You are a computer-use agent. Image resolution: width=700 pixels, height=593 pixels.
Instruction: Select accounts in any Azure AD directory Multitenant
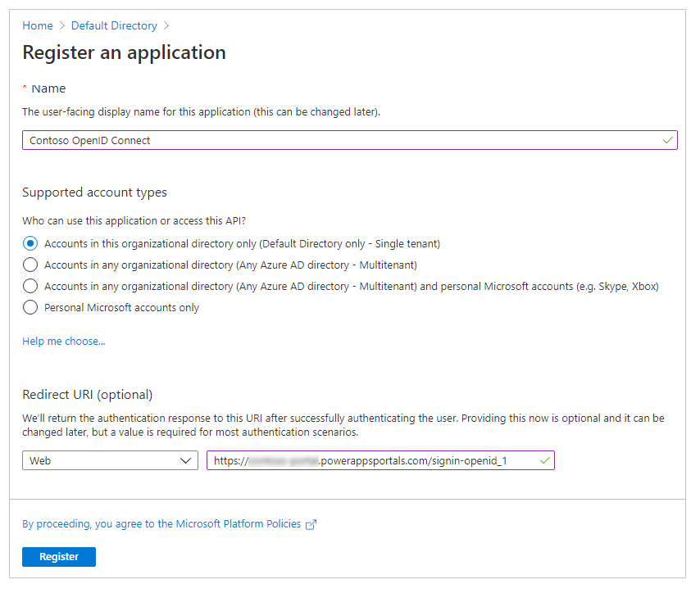(x=30, y=265)
